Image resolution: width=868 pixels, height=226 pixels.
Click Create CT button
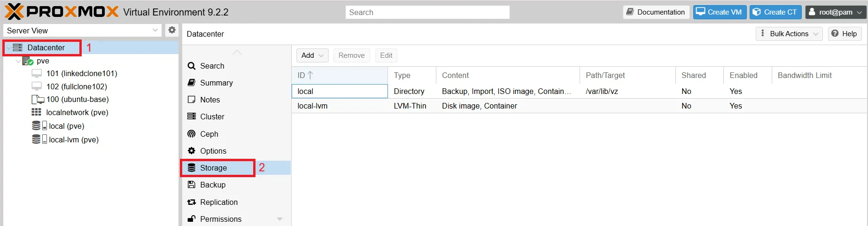coord(775,12)
